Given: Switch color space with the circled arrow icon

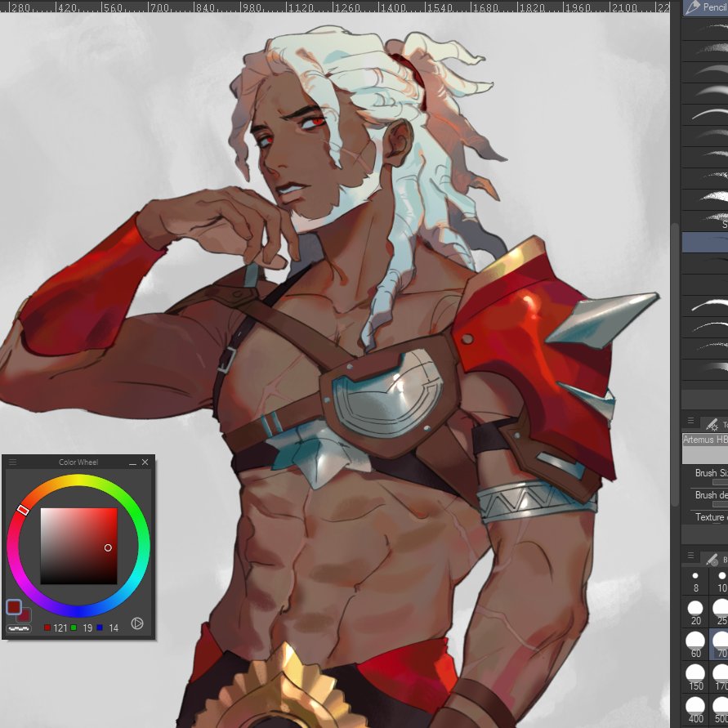Looking at the screenshot, I should pos(137,623).
